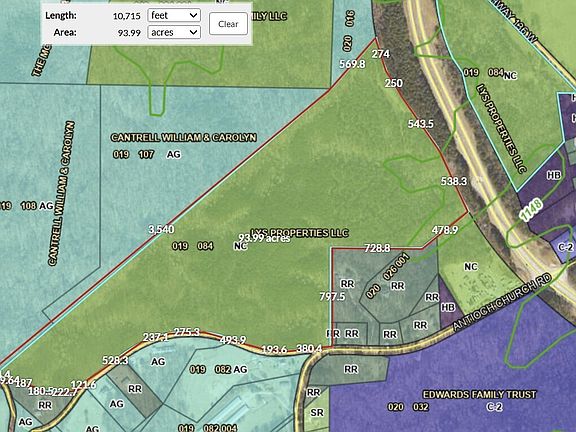Open the Length units dropdown (feet)
576x432 pixels.
point(174,15)
